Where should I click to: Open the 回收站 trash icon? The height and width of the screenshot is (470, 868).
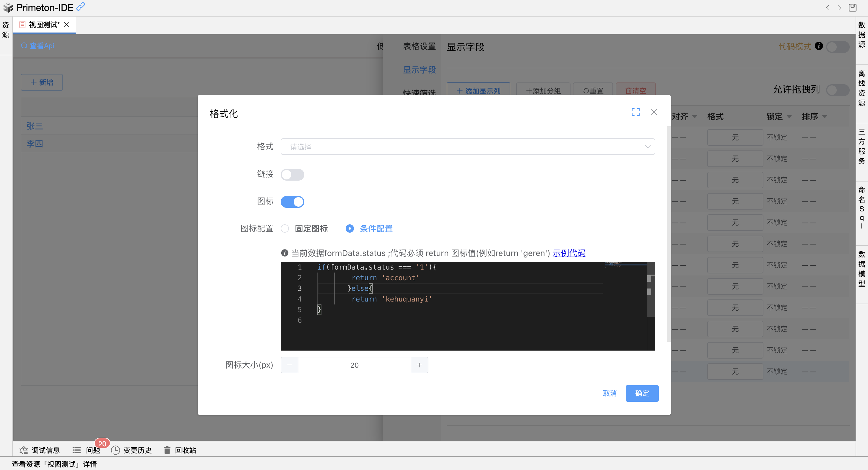pyautogui.click(x=167, y=450)
